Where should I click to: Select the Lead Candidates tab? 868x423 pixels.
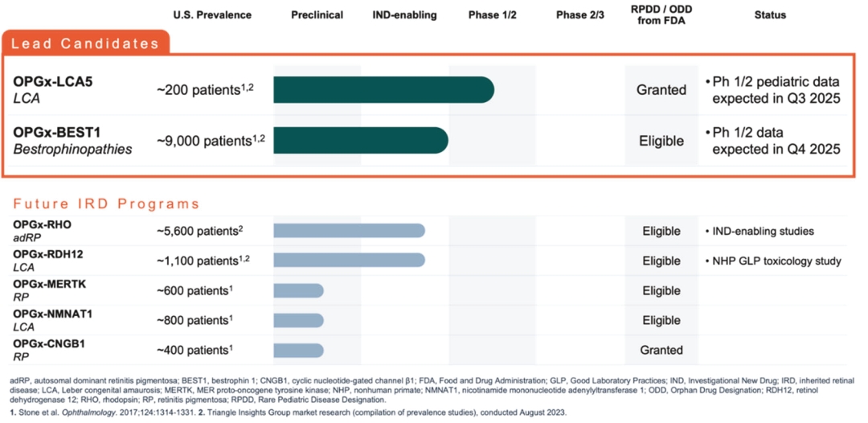[x=85, y=43]
